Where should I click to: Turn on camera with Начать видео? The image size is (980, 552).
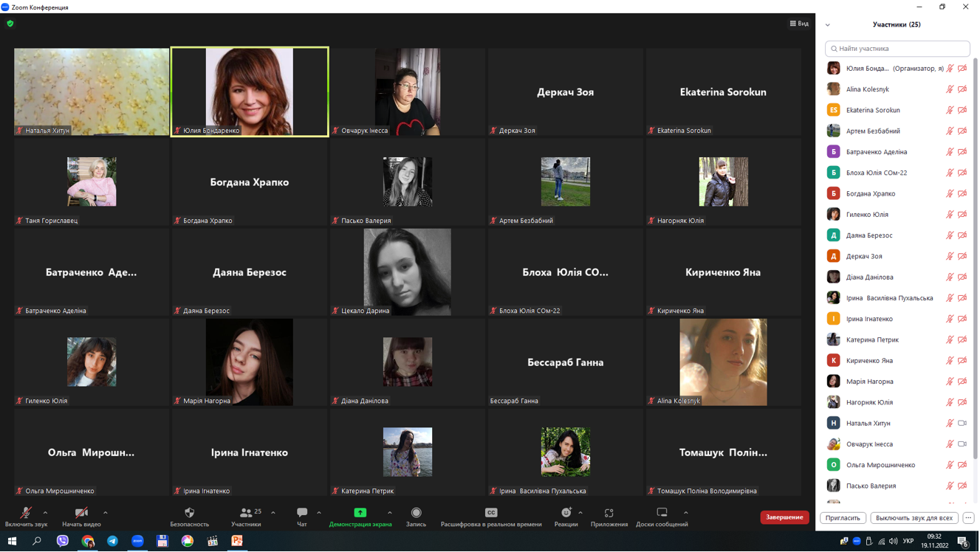point(81,513)
